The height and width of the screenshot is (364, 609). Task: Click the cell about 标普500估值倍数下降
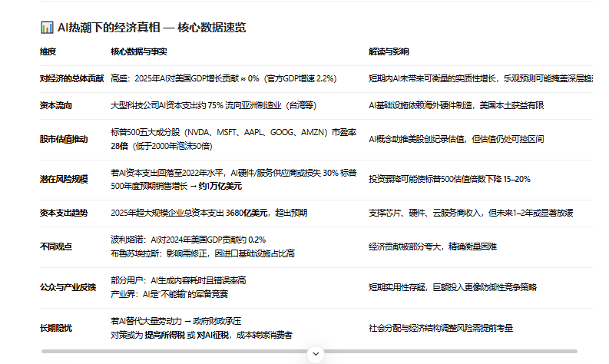(449, 179)
